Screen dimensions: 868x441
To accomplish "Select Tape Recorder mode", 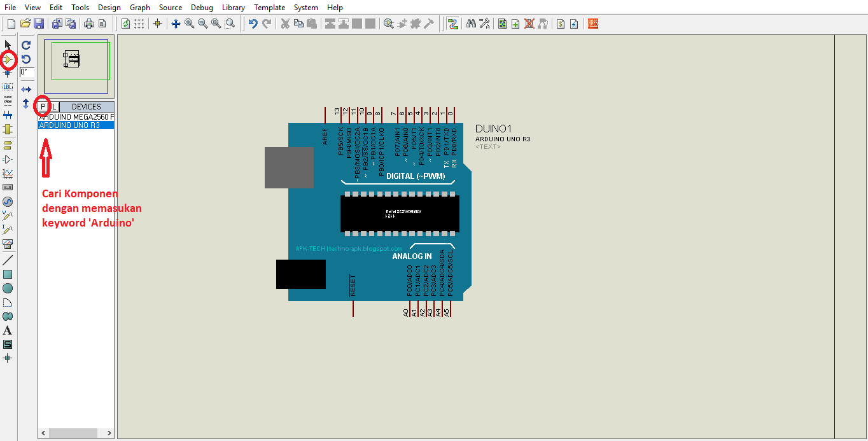I will (8, 187).
